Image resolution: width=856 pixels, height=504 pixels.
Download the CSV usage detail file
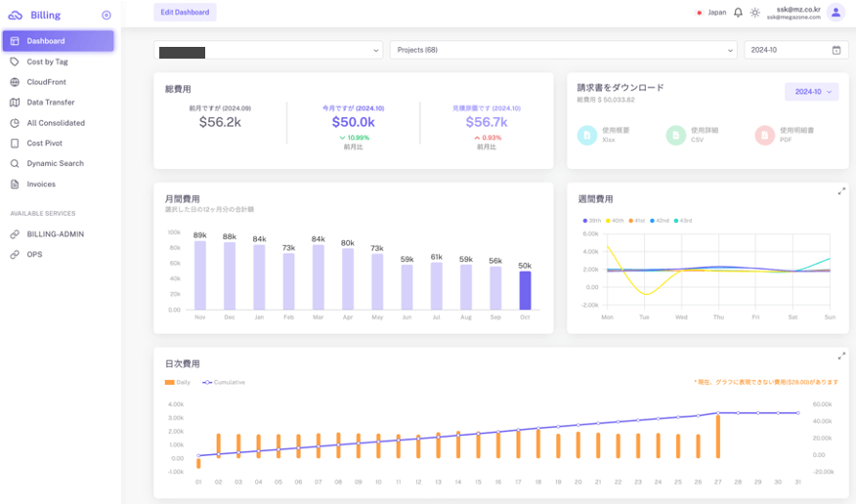(676, 135)
